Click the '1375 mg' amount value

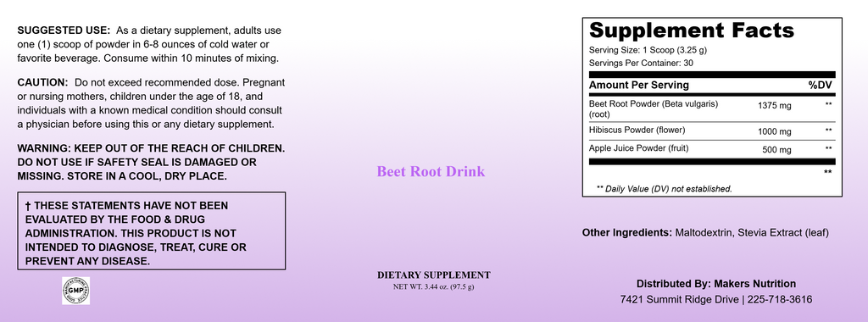[x=775, y=106]
